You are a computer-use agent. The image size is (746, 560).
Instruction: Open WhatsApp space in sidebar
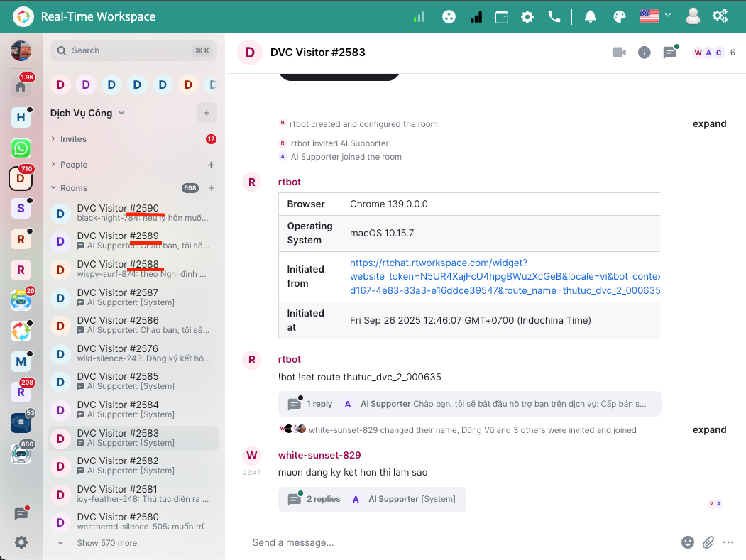[x=21, y=148]
